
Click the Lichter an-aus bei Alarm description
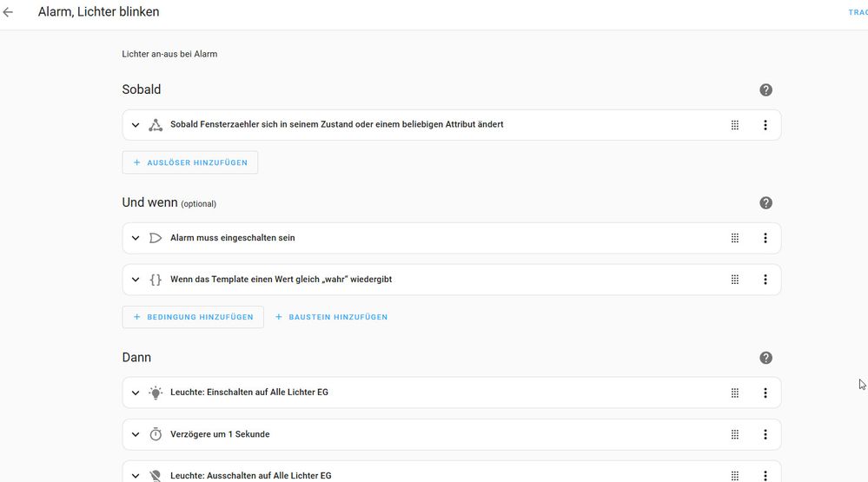coord(169,54)
